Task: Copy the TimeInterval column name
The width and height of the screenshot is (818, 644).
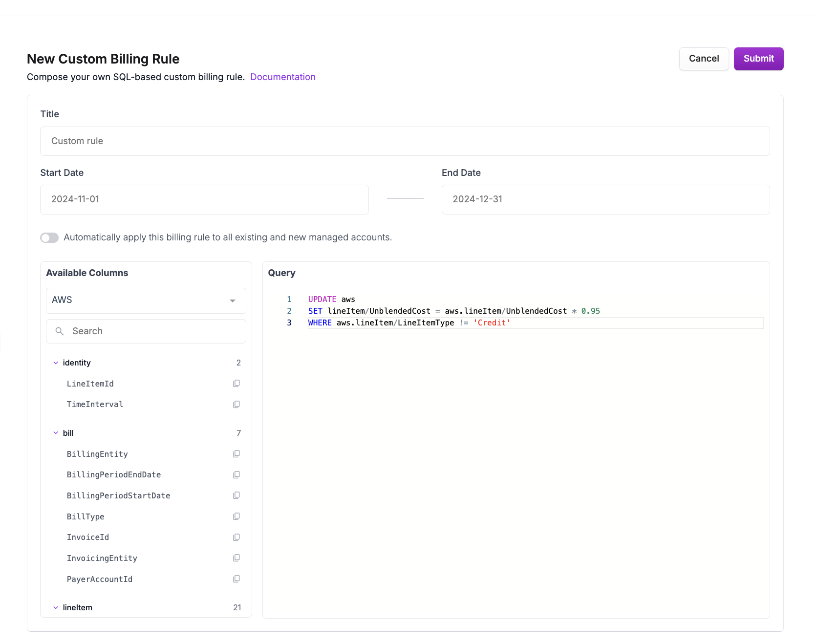Action: click(x=237, y=405)
